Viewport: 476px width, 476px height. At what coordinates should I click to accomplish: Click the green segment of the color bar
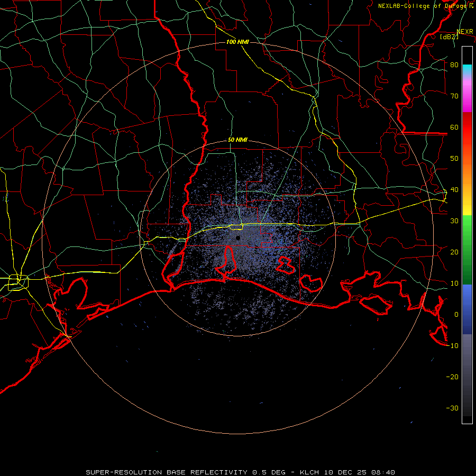(467, 250)
